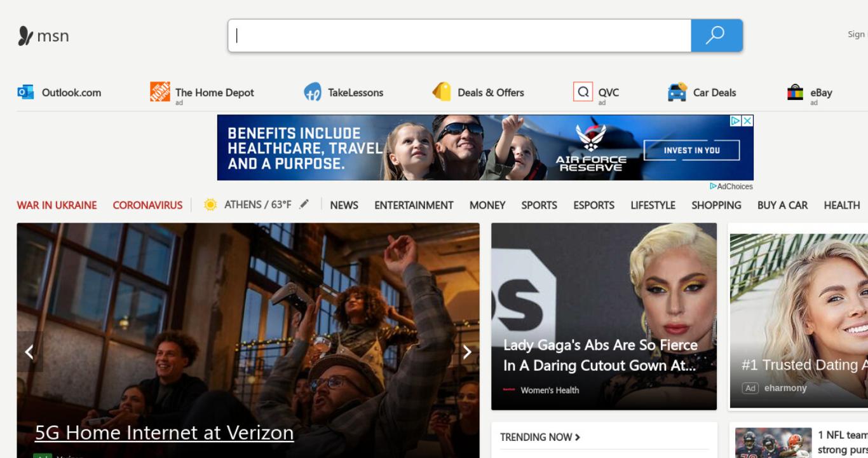Click the TakeLessons blue icon
Viewport: 868px width, 458px height.
pyautogui.click(x=312, y=92)
